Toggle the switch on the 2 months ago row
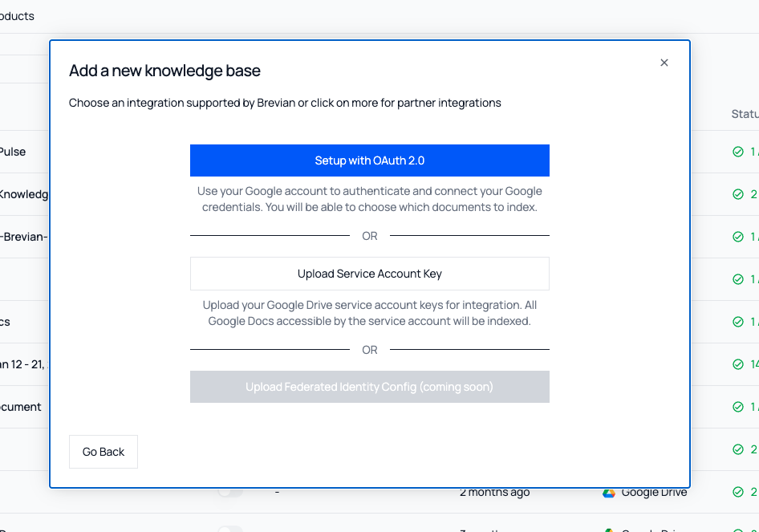Screen dimensions: 759x532 230,492
